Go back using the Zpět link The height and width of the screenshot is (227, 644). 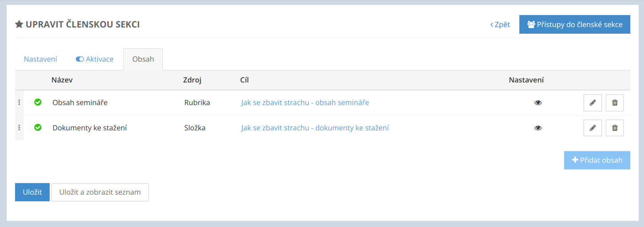click(500, 24)
